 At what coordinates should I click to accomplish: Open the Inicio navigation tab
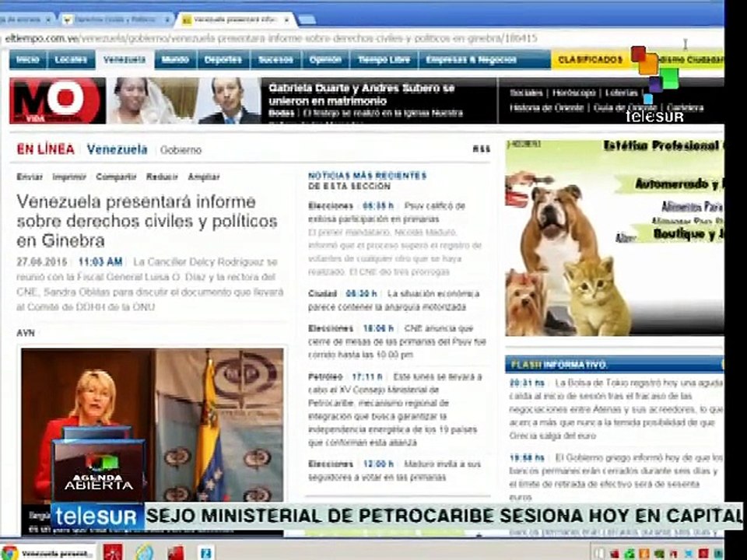tap(28, 60)
